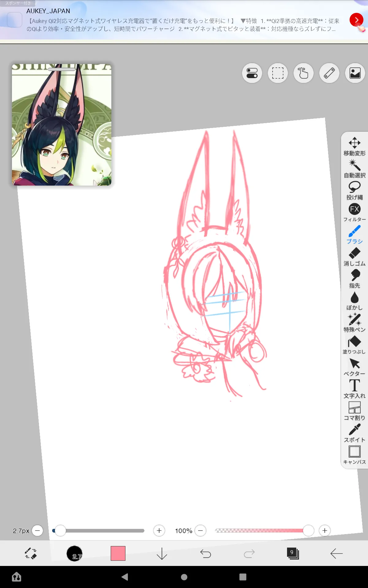Redo the stroke with forward arrow

tap(249, 553)
